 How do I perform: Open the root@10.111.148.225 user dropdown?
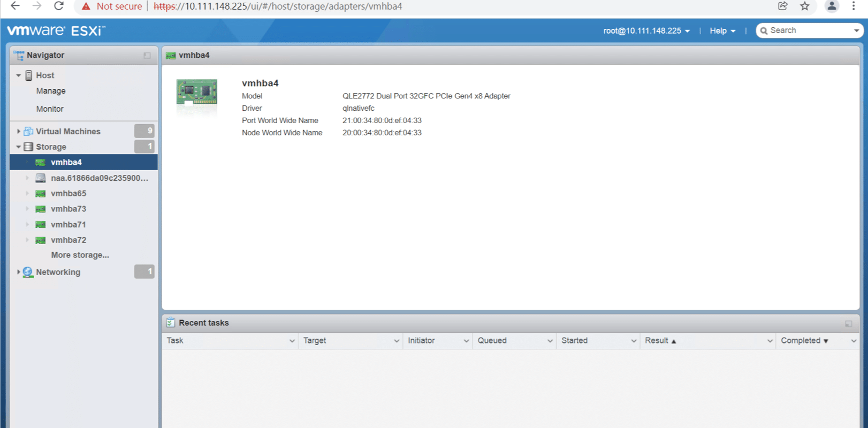click(x=646, y=30)
